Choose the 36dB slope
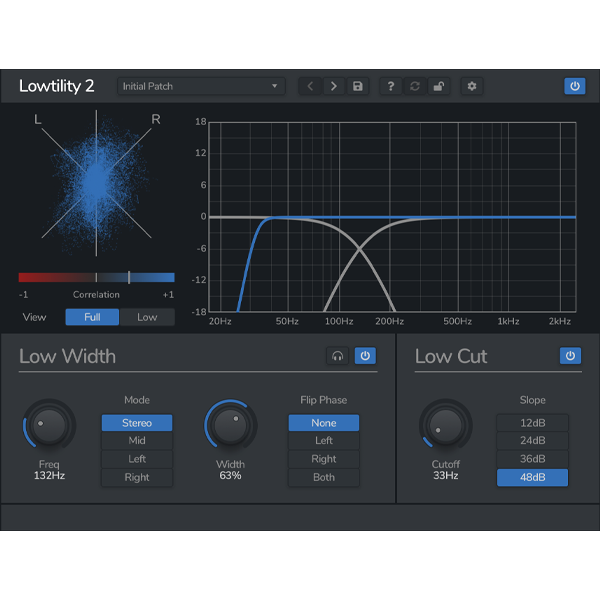Image resolution: width=600 pixels, height=600 pixels. tap(532, 459)
